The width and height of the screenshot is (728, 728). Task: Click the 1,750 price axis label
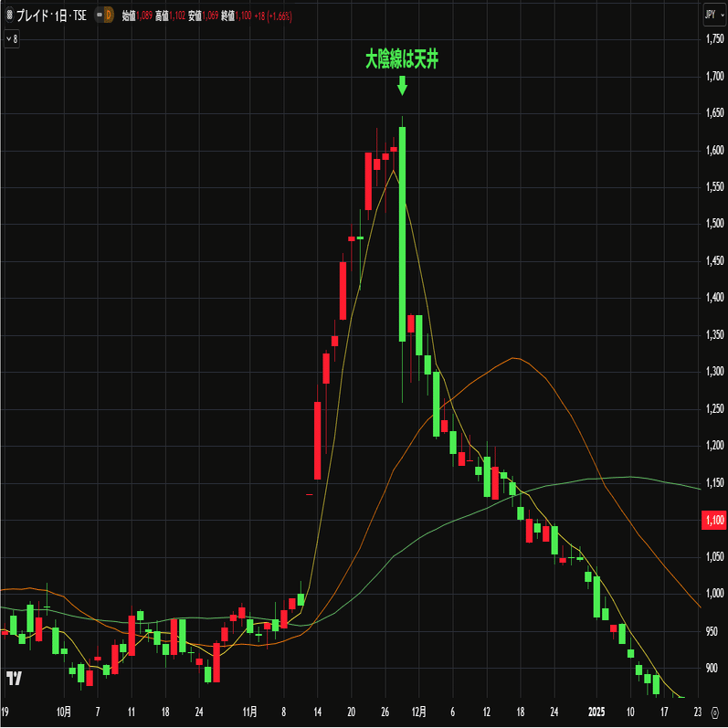(715, 39)
